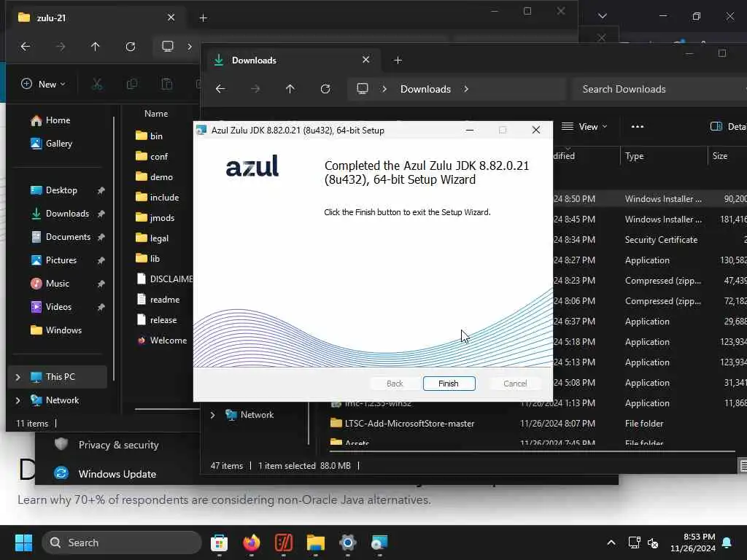Open the notification bell in the taskbar
This screenshot has height=560, width=747.
727,542
